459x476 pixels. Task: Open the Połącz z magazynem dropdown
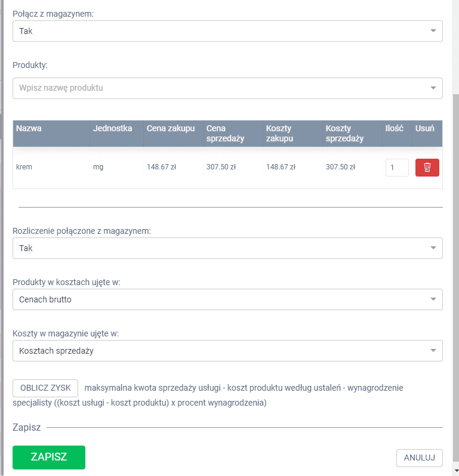(227, 31)
